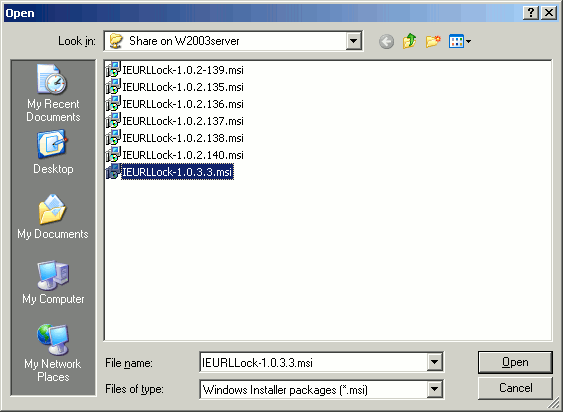The width and height of the screenshot is (563, 412).
Task: Select the icon of IEURLLock-1.0.2-139.msi
Action: (x=113, y=69)
